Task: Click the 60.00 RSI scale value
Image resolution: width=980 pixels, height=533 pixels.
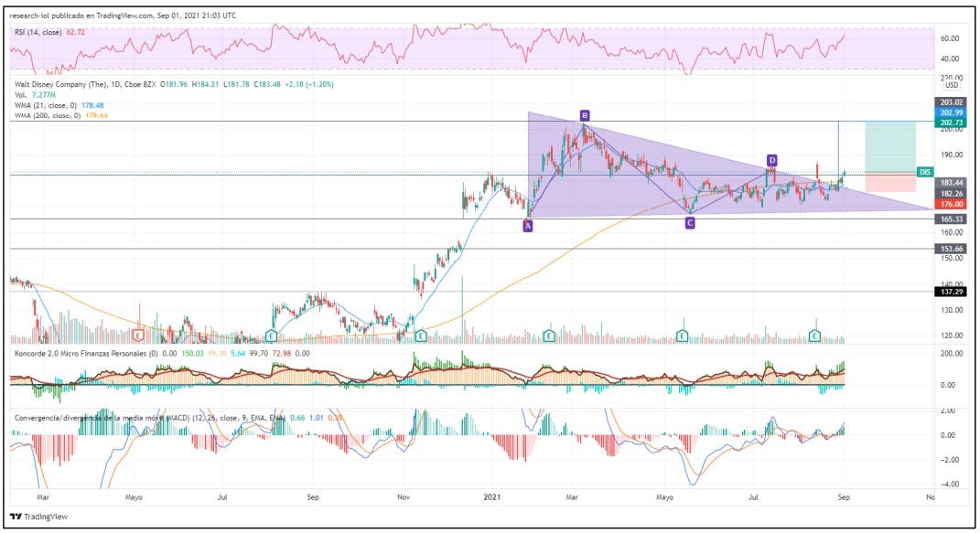Action: tap(950, 38)
